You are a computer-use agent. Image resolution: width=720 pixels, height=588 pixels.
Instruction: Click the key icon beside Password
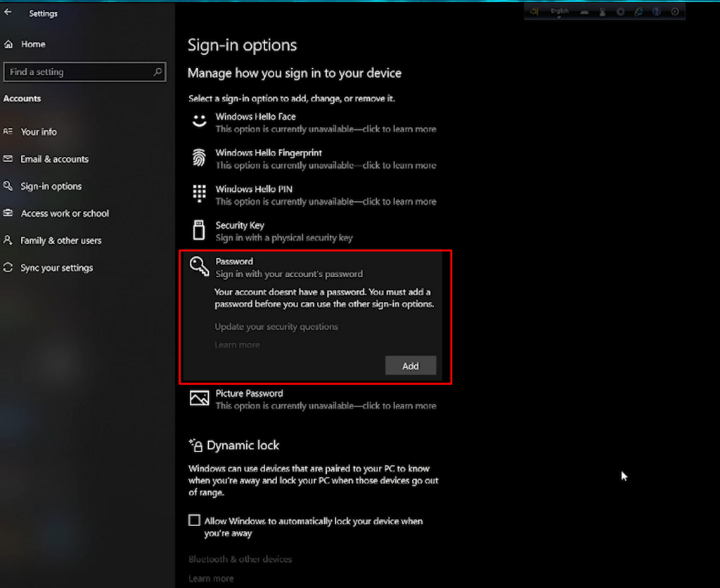click(199, 266)
